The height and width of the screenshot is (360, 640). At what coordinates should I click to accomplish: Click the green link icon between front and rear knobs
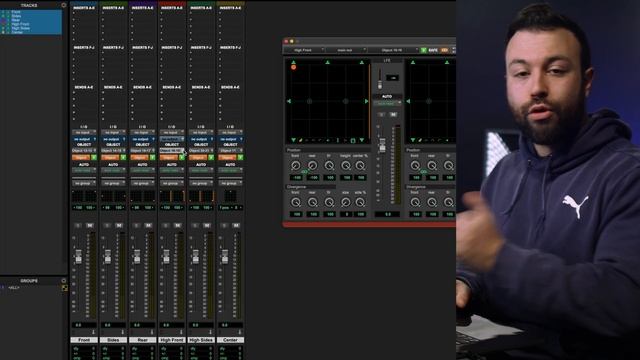coord(304,172)
